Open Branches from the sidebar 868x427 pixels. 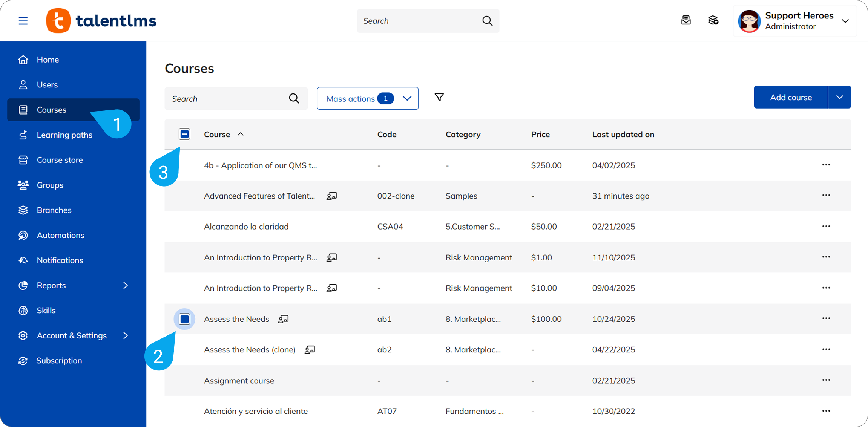54,210
